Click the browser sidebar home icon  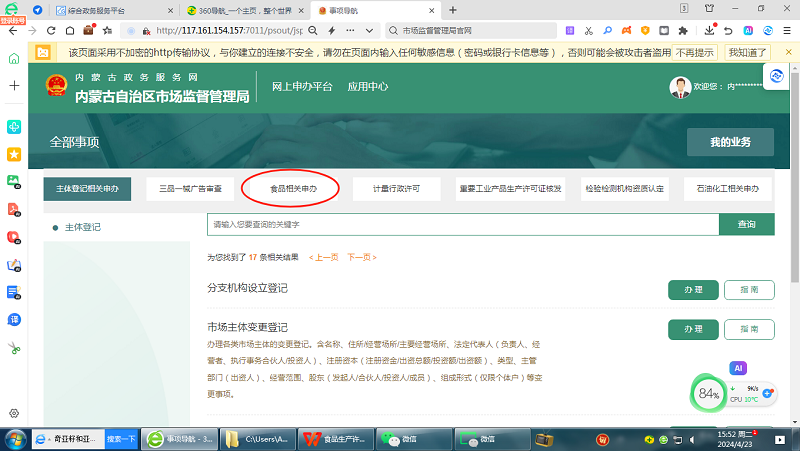pos(14,59)
